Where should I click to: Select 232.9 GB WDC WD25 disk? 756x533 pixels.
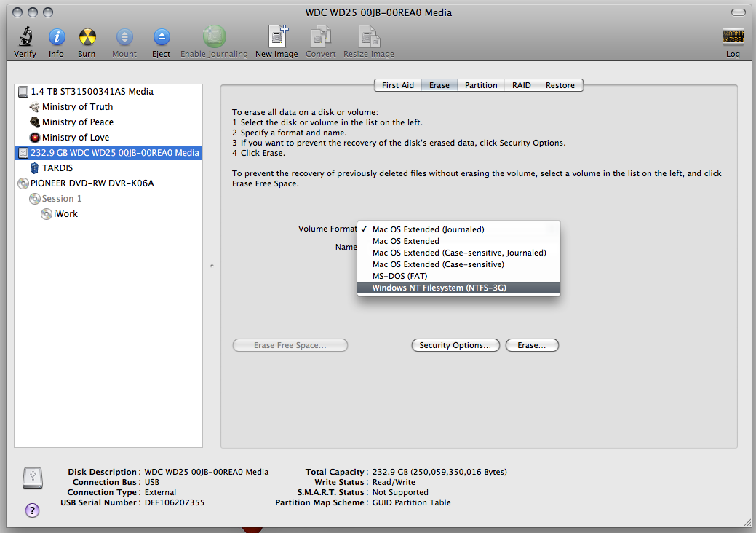click(x=108, y=153)
